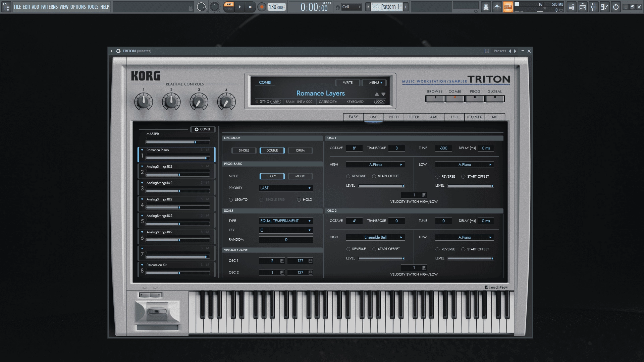
Task: Select next combi with down triangle
Action: (383, 94)
